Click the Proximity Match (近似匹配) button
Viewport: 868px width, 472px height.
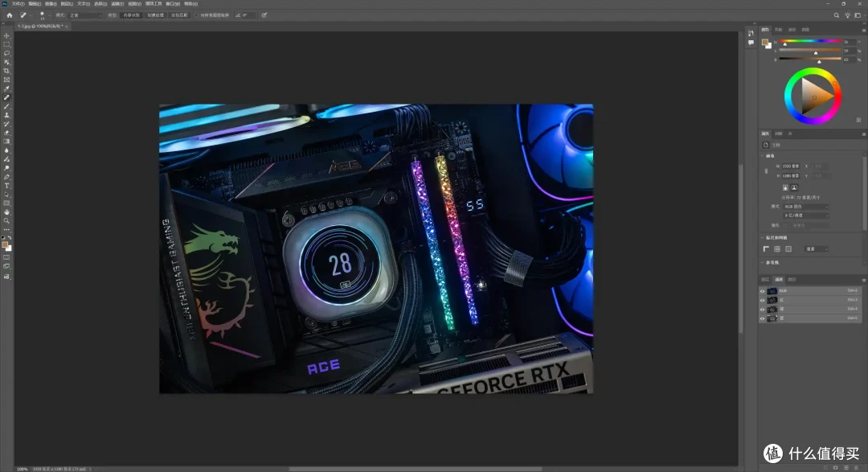pos(179,15)
